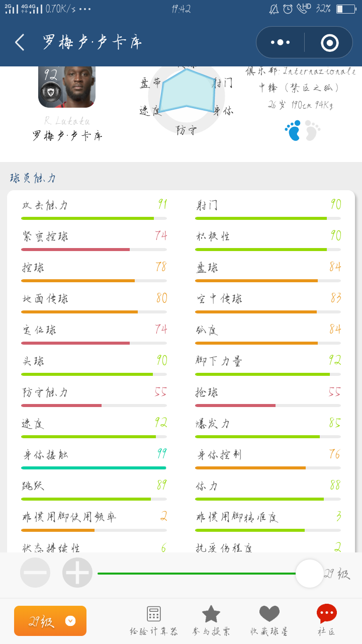Tap the 经验计算器 label
The height and width of the screenshot is (644, 362).
[154, 631]
